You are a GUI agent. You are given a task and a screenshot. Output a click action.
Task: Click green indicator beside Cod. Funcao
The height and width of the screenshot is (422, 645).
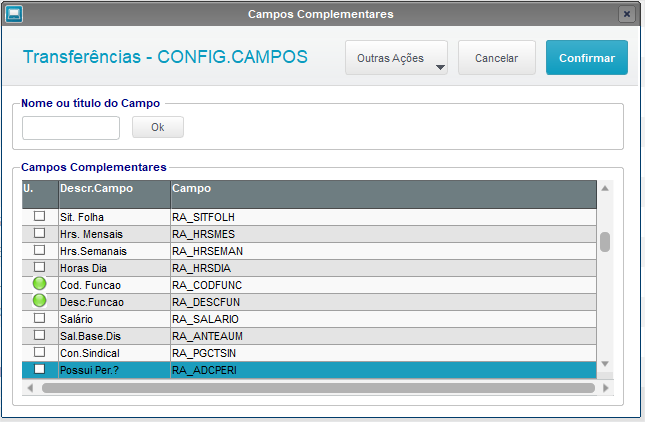click(x=39, y=284)
